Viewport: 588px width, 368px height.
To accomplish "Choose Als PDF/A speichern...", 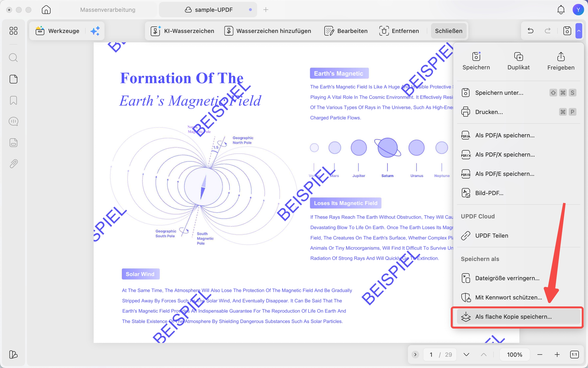I will click(x=518, y=135).
